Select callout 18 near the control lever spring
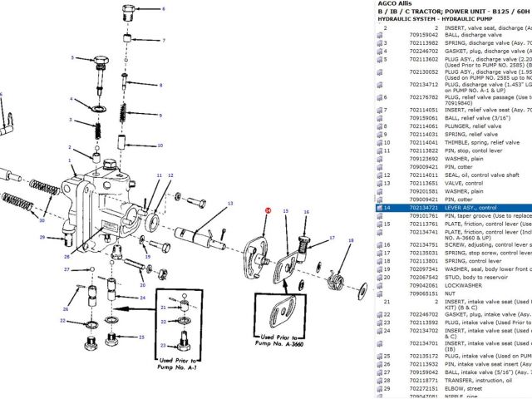 [350, 241]
